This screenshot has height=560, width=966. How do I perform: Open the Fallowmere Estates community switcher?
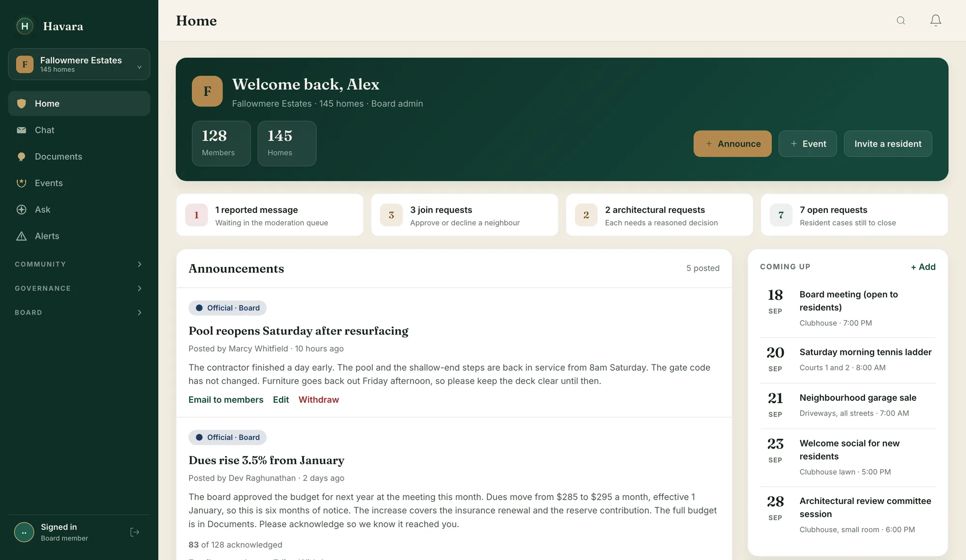[79, 64]
